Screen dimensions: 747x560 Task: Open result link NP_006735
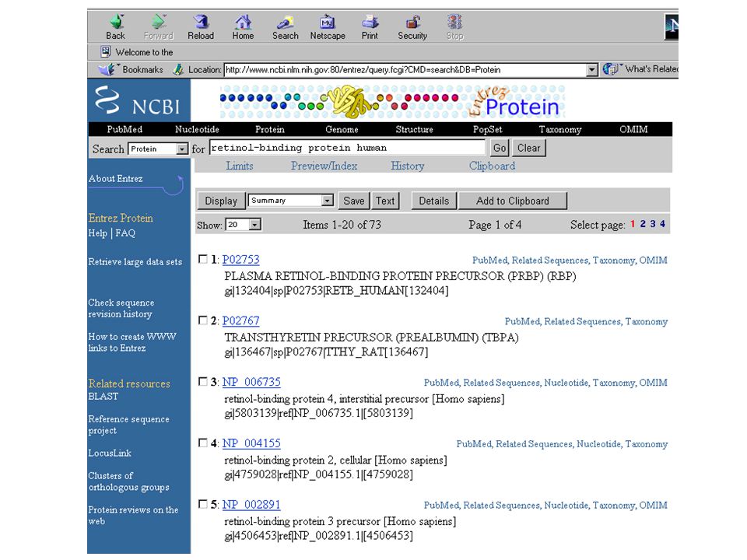point(251,382)
